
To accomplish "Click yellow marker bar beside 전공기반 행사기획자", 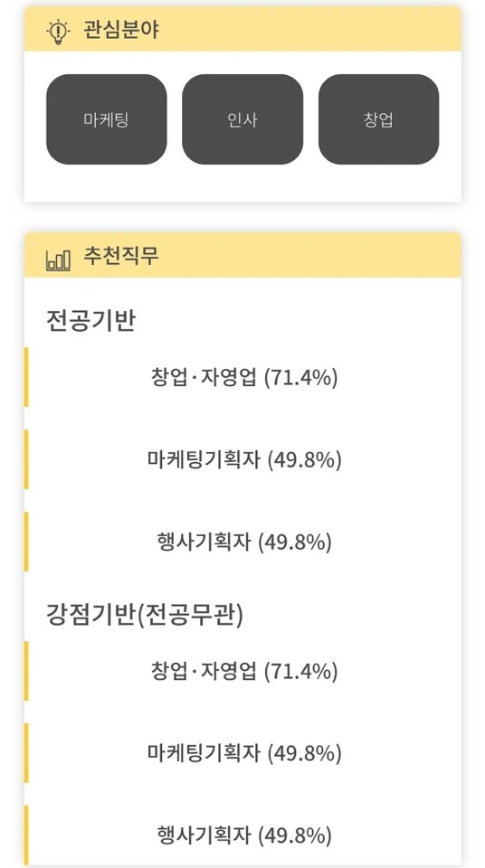I will click(26, 542).
